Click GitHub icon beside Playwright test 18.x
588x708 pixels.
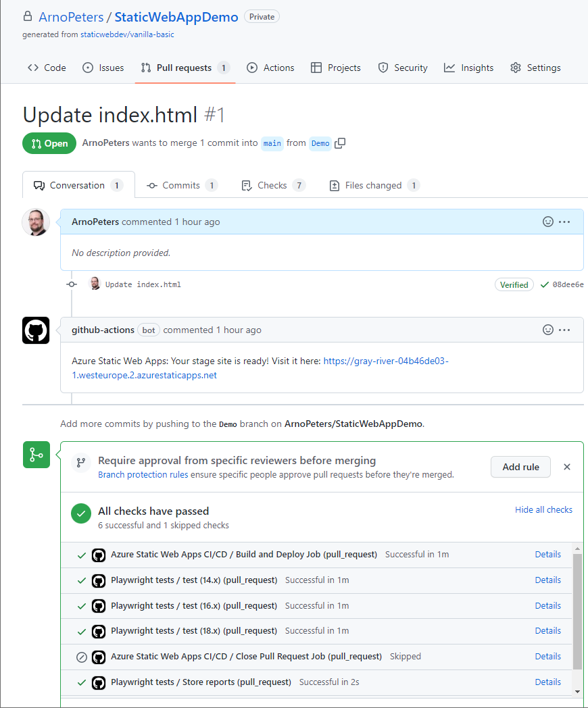click(x=99, y=631)
